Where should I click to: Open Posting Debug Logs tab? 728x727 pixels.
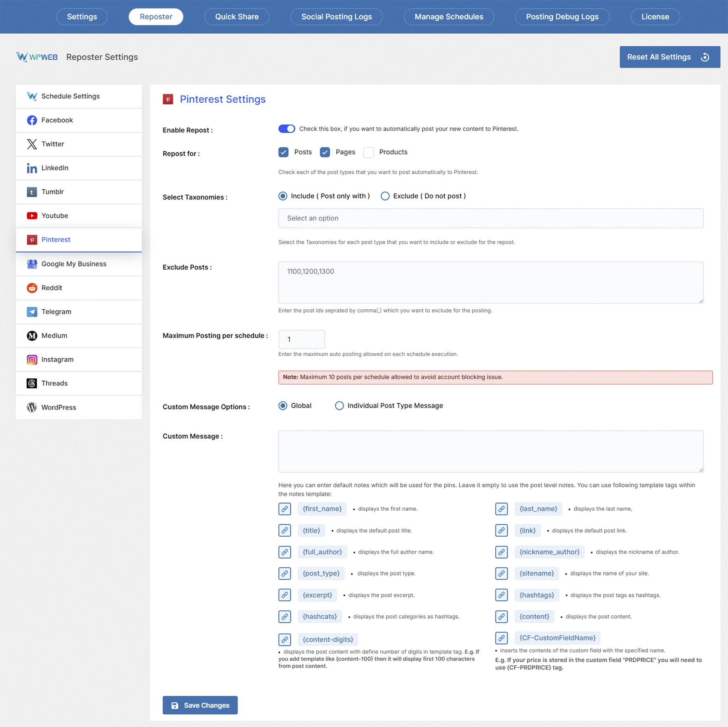(x=562, y=17)
